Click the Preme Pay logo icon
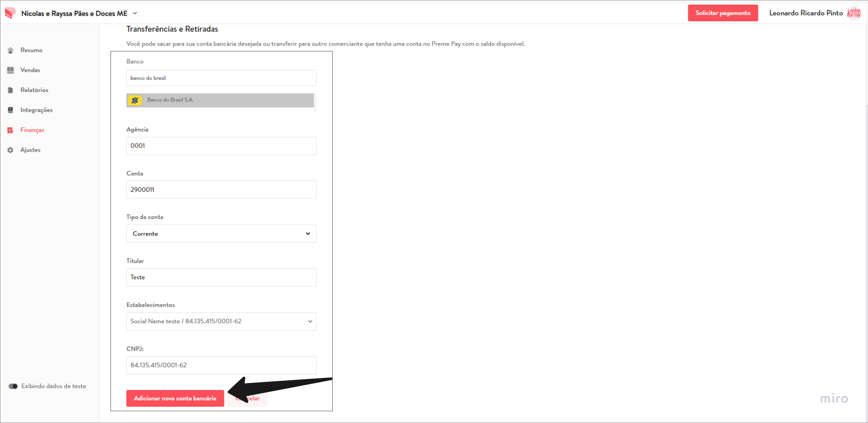This screenshot has height=423, width=868. point(10,13)
